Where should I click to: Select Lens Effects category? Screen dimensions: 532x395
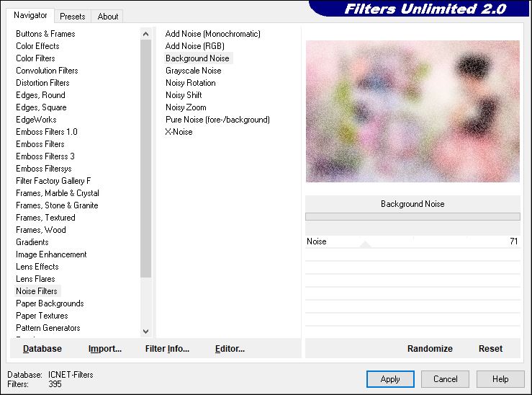tap(37, 267)
